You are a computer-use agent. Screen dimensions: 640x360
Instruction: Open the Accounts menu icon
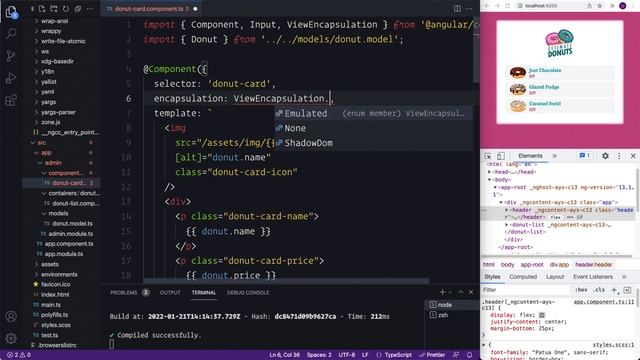[x=11, y=316]
